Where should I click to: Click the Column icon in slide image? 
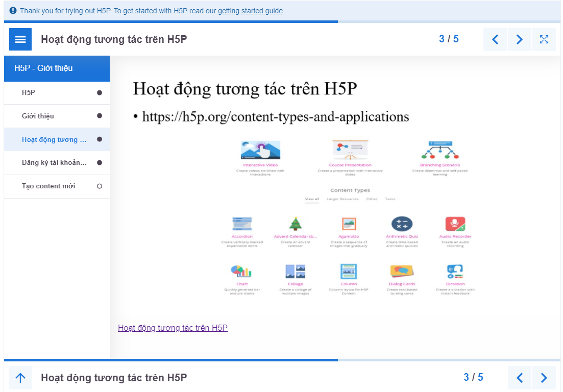(x=349, y=272)
